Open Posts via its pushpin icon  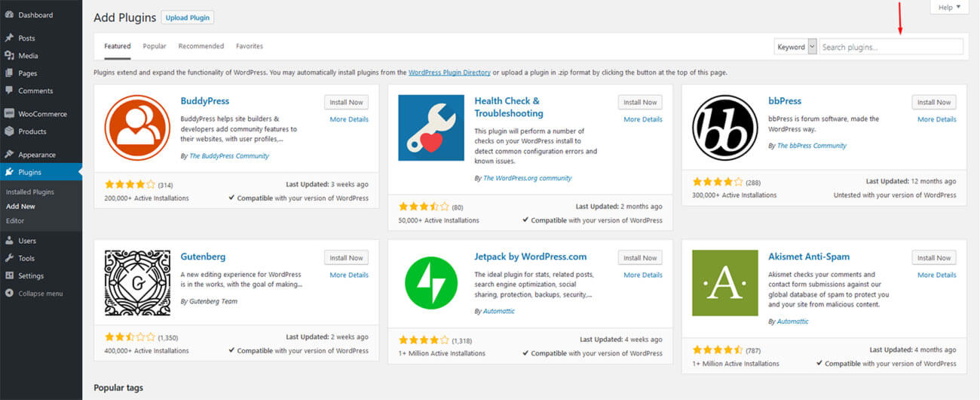pos(9,38)
